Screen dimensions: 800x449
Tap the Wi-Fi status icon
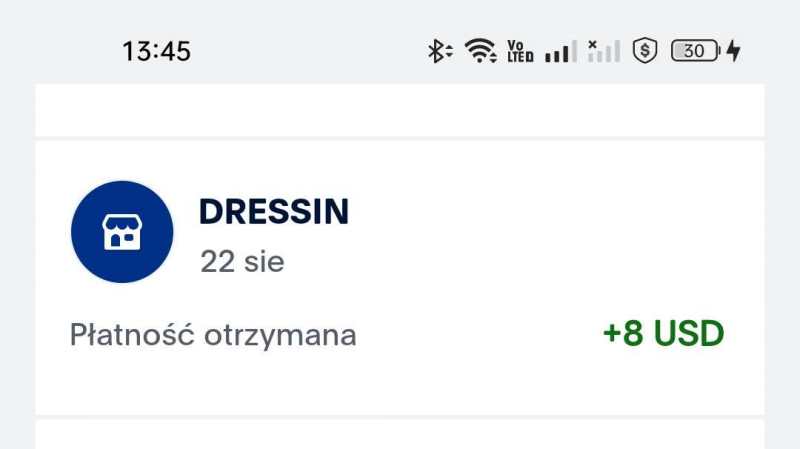point(481,50)
